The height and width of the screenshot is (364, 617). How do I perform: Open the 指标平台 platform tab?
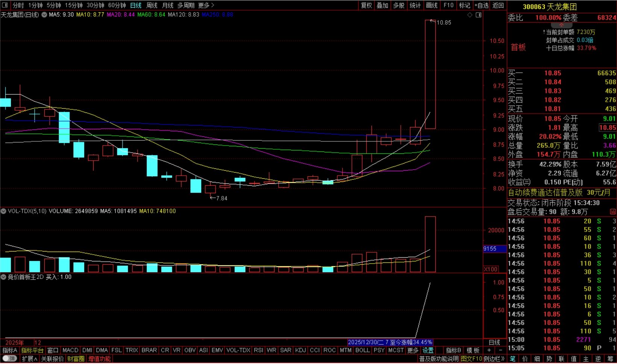32,350
